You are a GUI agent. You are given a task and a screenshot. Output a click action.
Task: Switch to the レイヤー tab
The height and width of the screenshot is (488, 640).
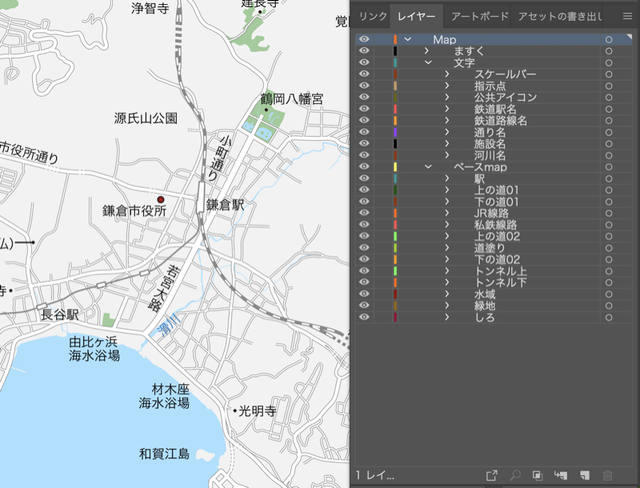pyautogui.click(x=416, y=16)
